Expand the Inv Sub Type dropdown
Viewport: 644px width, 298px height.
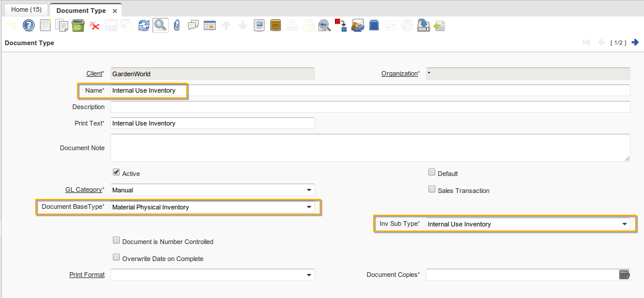point(624,224)
